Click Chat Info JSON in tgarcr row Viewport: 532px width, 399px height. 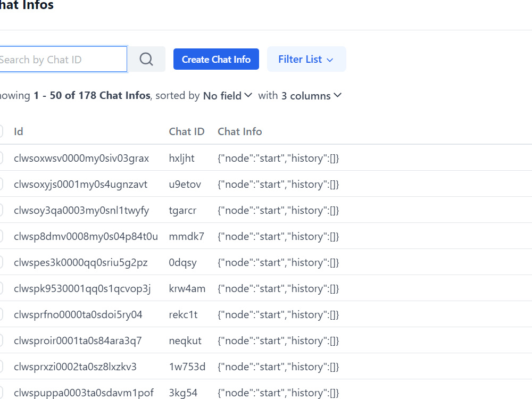tap(278, 211)
